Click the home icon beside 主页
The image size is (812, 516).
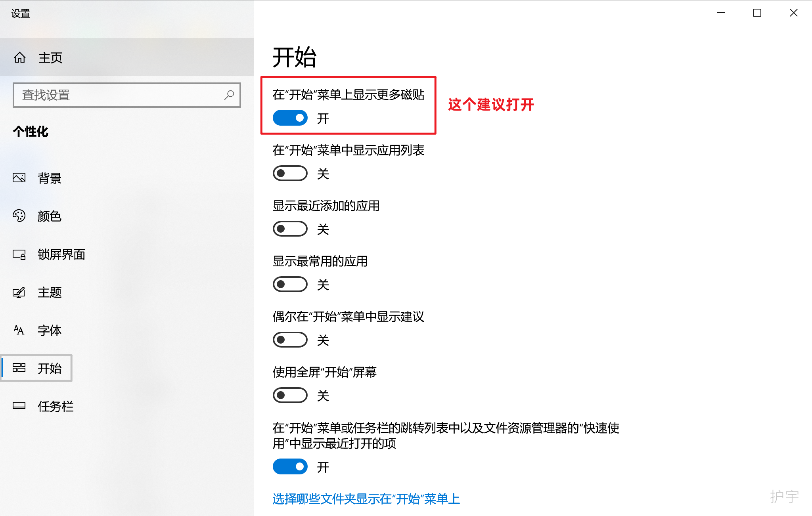(x=19, y=58)
